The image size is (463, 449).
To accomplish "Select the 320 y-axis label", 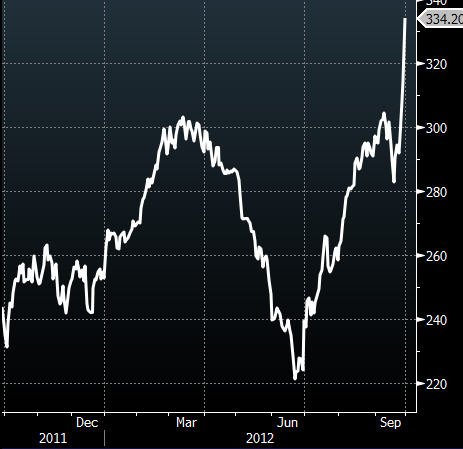I will tap(436, 64).
